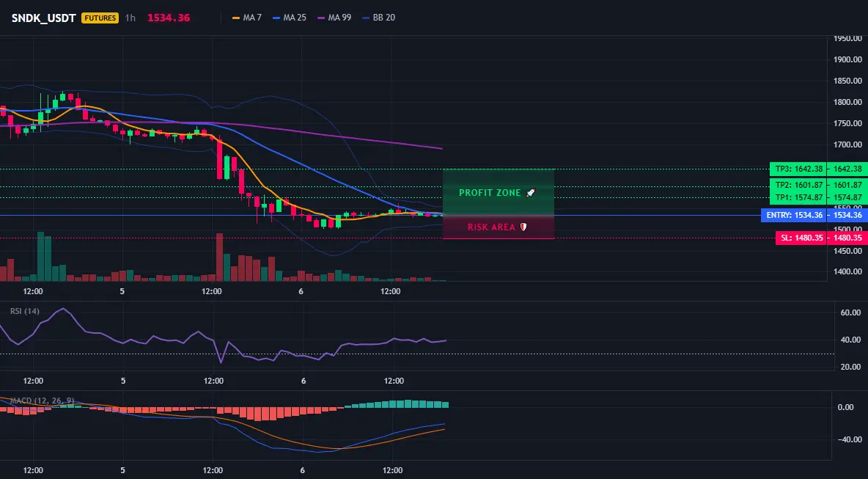Click the 1900.00 price axis value
868x479 pixels.
tap(847, 60)
